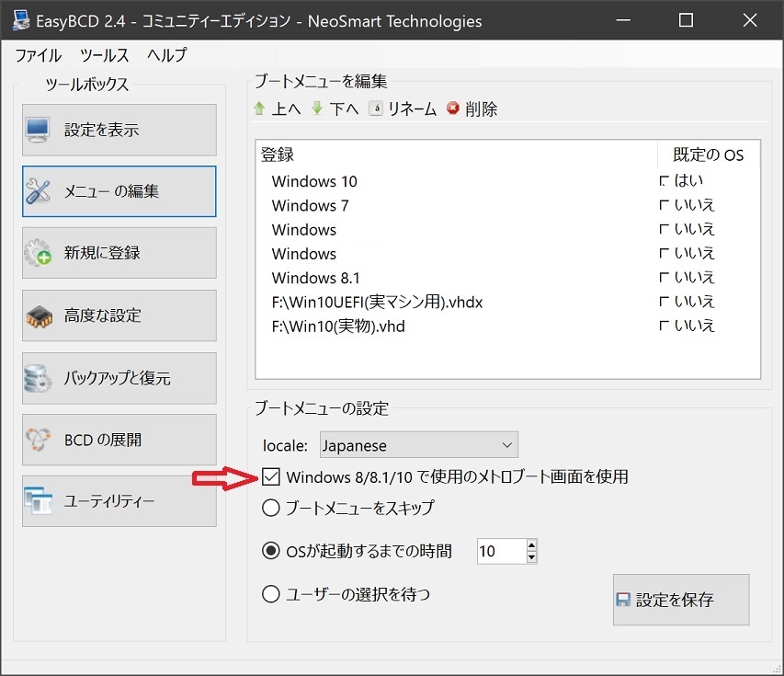The image size is (784, 676).
Task: Open 高度な設定 page
Action: [119, 315]
